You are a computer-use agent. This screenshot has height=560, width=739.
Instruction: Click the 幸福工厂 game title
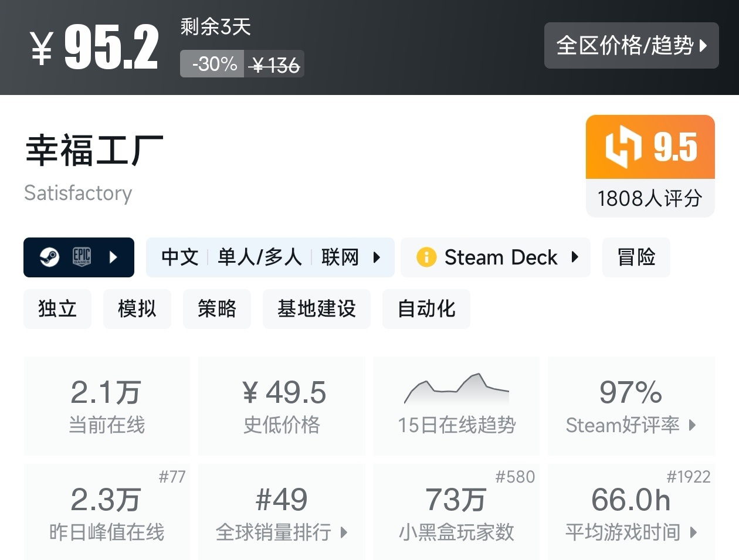[x=94, y=150]
